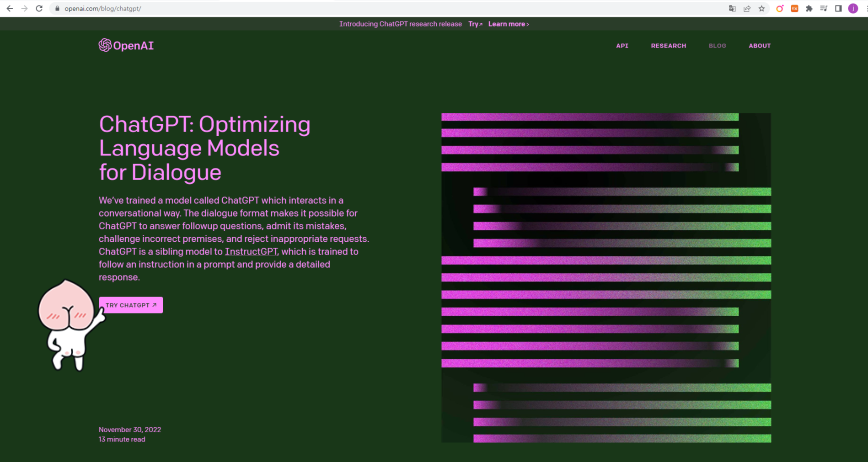
Task: Click the headline 'ChatGPT: Optimizing Language Models for Dialogue'
Action: pos(204,148)
